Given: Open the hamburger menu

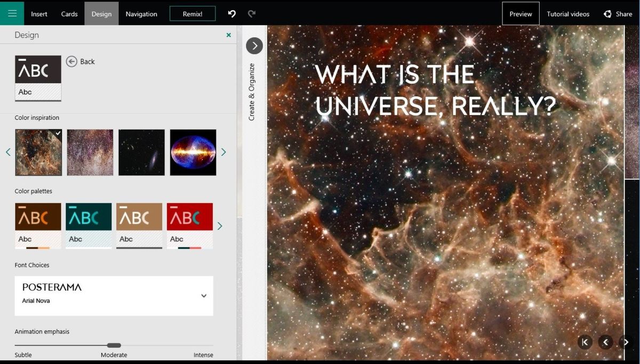Looking at the screenshot, I should tap(12, 13).
